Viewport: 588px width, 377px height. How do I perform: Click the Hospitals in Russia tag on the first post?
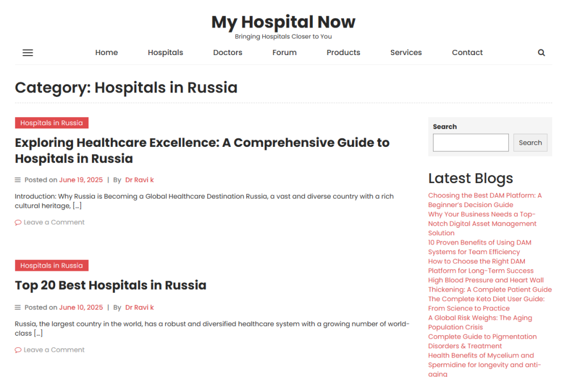(52, 123)
